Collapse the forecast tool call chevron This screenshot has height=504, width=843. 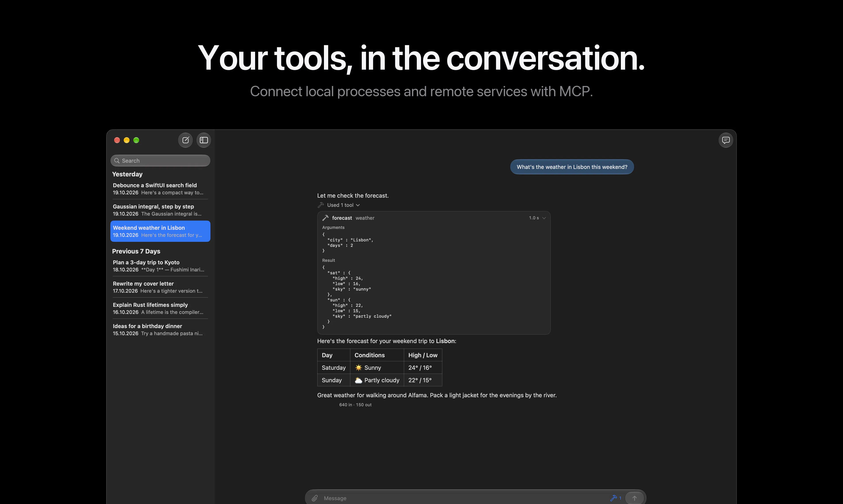(544, 218)
